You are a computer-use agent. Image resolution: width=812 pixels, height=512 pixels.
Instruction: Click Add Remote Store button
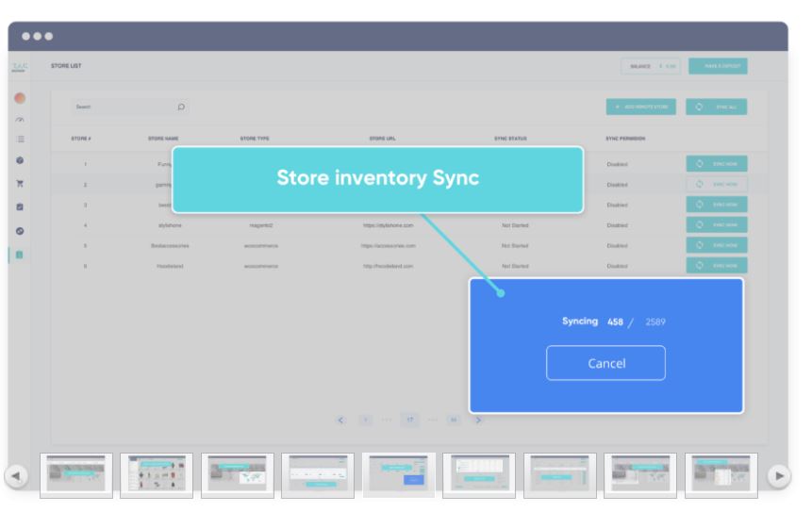(640, 107)
